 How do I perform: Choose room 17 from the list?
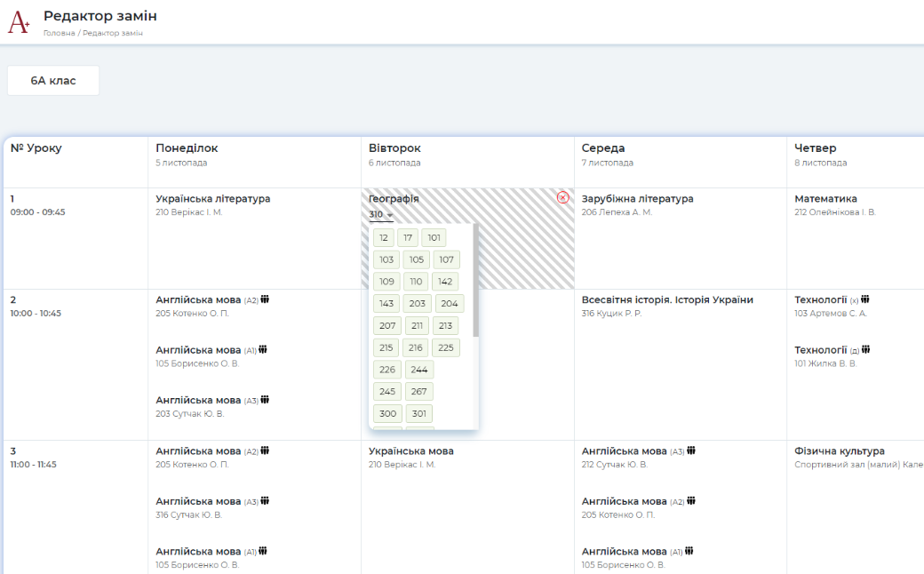coord(408,237)
